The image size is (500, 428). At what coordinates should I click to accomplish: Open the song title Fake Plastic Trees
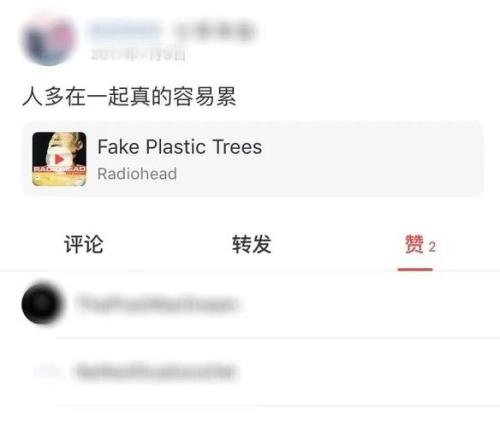pyautogui.click(x=180, y=147)
